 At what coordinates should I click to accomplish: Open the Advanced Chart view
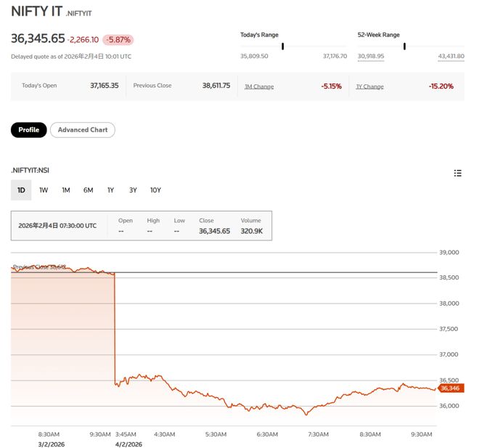pos(83,130)
